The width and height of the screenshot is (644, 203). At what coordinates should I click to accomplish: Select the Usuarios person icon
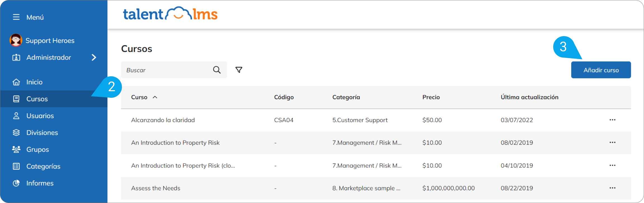(x=16, y=116)
